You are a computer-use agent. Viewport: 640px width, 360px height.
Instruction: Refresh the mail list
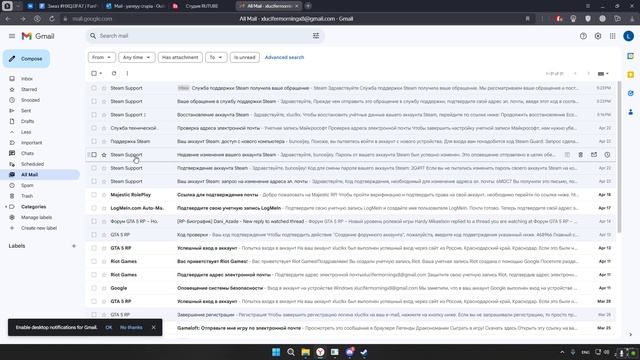pyautogui.click(x=114, y=73)
